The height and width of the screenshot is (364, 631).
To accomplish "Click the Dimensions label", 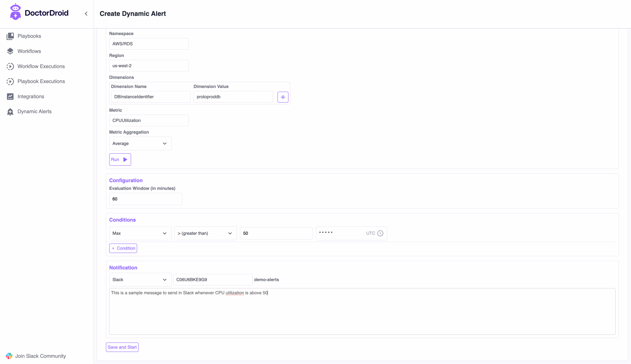I will 121,78.
